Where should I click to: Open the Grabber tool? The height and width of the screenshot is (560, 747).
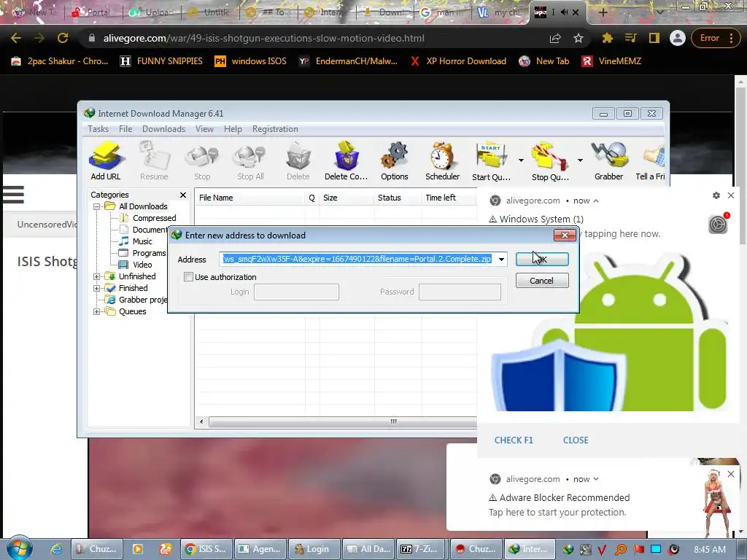609,160
